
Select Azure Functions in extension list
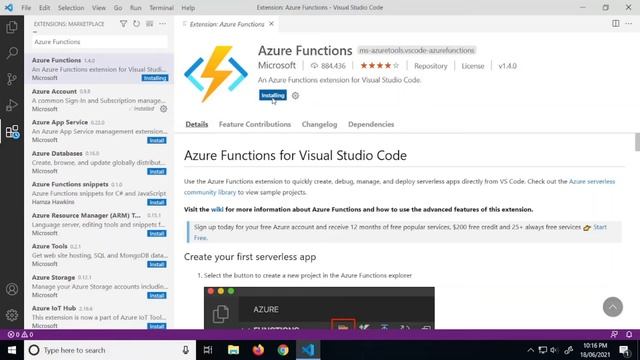(x=99, y=69)
